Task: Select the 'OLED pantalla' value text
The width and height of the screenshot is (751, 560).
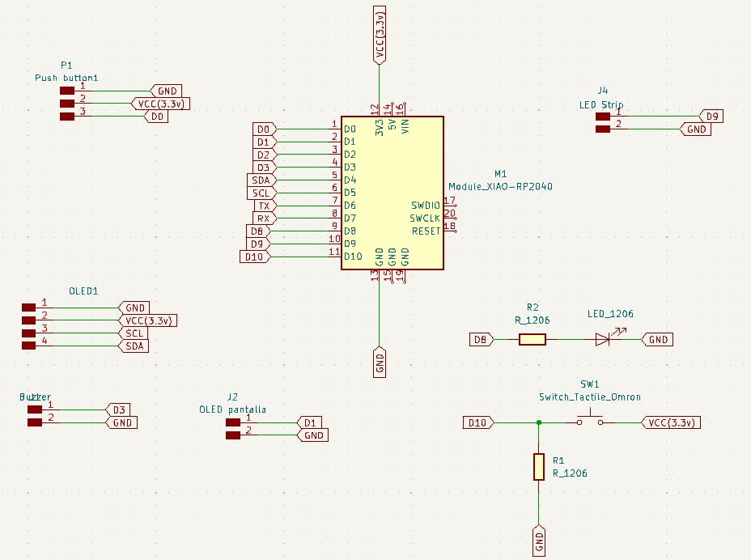Action: coord(233,409)
